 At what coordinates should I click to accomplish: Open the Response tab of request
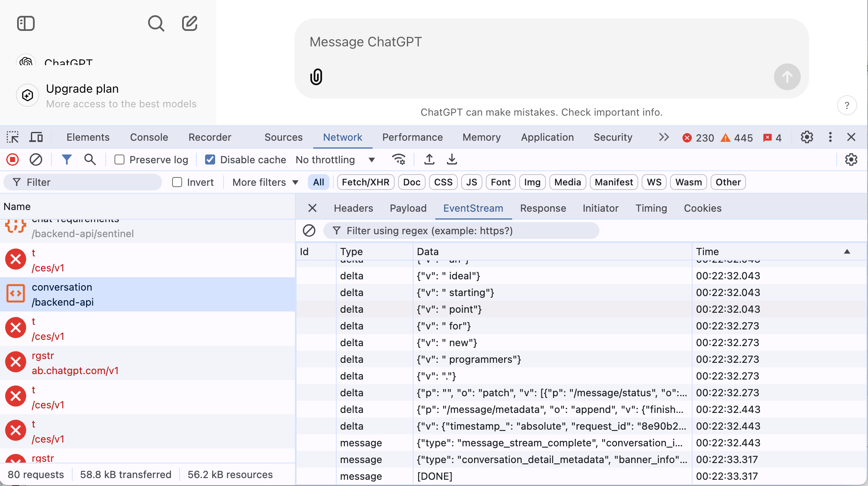[x=543, y=208]
